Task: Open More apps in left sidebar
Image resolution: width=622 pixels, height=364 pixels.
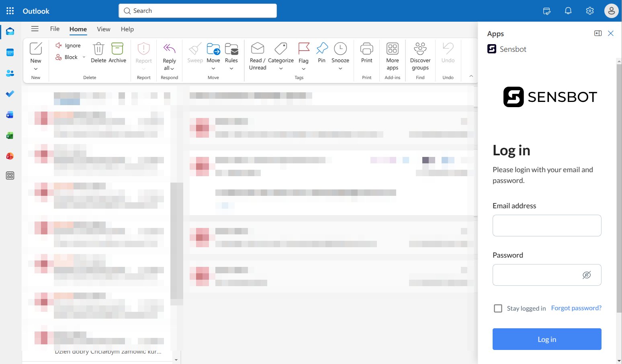Action: click(10, 175)
